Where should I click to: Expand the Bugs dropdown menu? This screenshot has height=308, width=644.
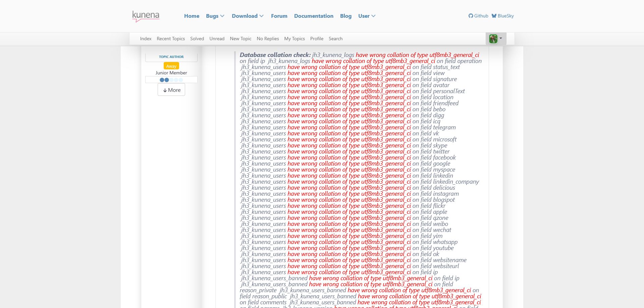tap(215, 16)
